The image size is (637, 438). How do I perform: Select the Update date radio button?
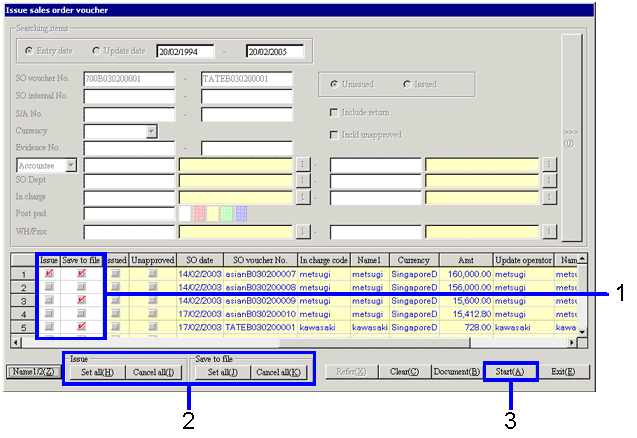96,51
